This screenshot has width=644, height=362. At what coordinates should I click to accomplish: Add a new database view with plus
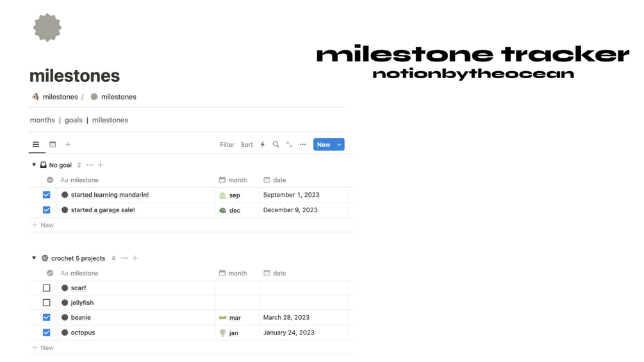pos(68,144)
